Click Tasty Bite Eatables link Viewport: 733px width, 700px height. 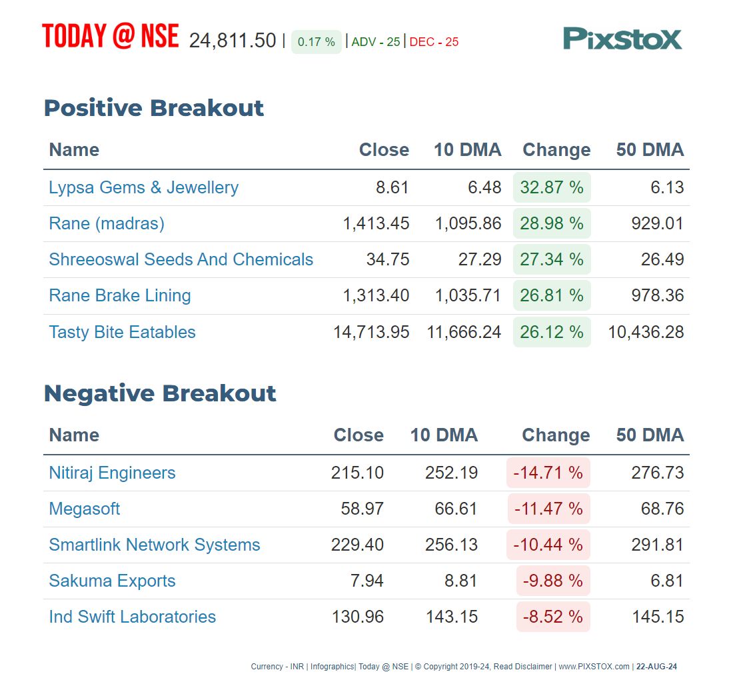(122, 332)
